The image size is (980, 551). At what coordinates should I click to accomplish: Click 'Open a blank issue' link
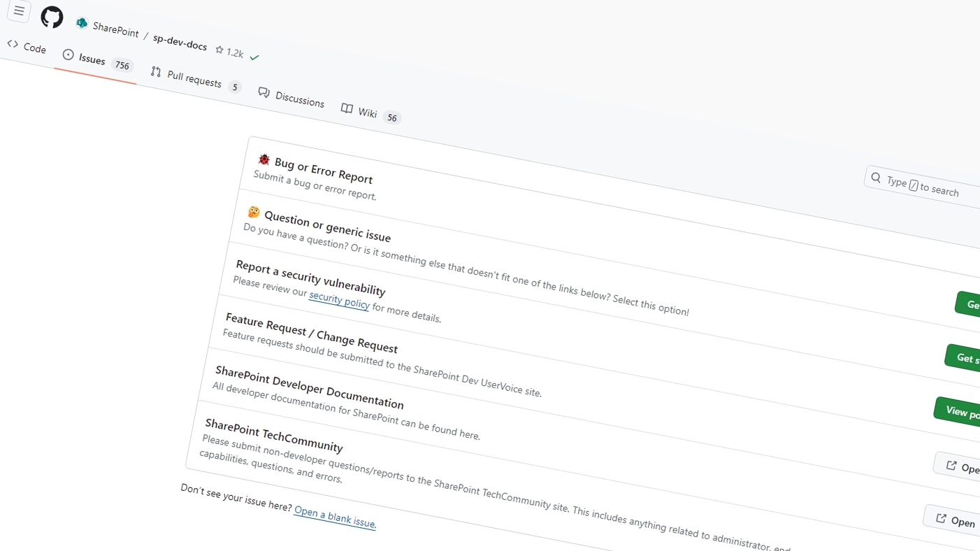(335, 517)
